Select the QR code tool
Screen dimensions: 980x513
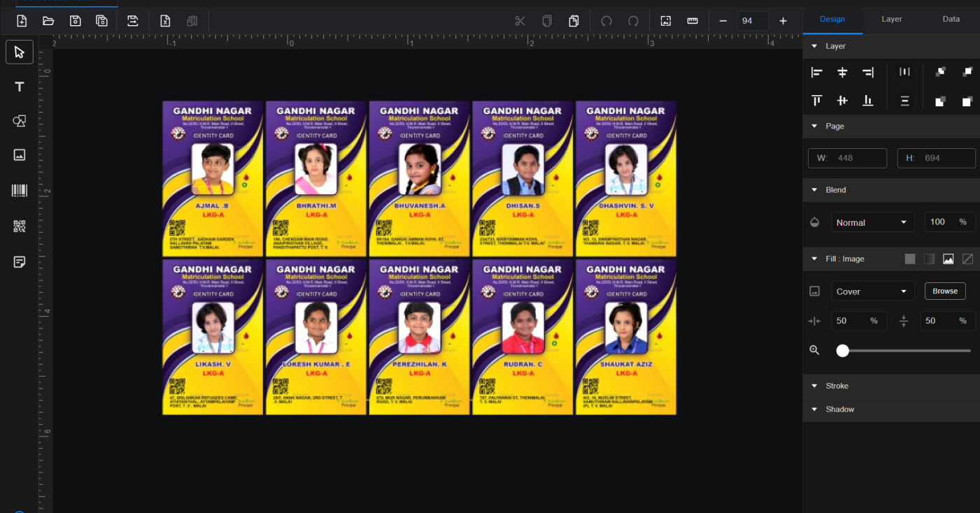20,226
